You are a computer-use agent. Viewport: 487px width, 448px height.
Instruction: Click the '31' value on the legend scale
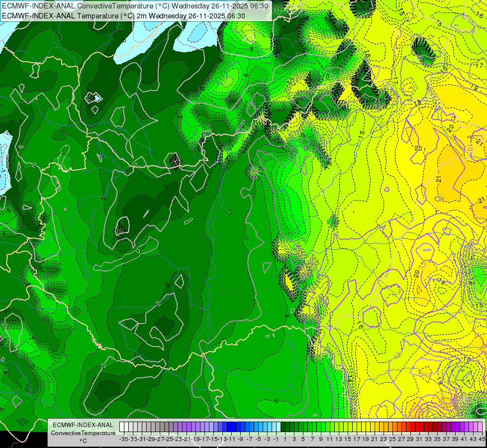(420, 439)
